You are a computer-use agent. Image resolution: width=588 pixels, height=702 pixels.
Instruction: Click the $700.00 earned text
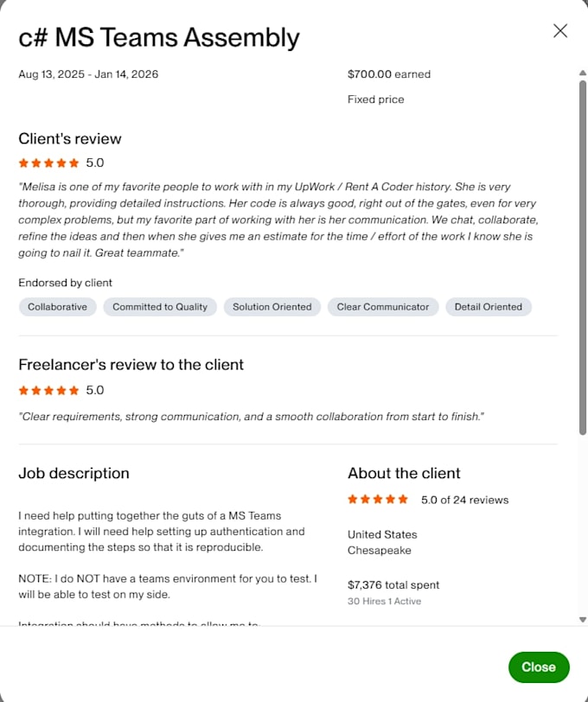389,74
